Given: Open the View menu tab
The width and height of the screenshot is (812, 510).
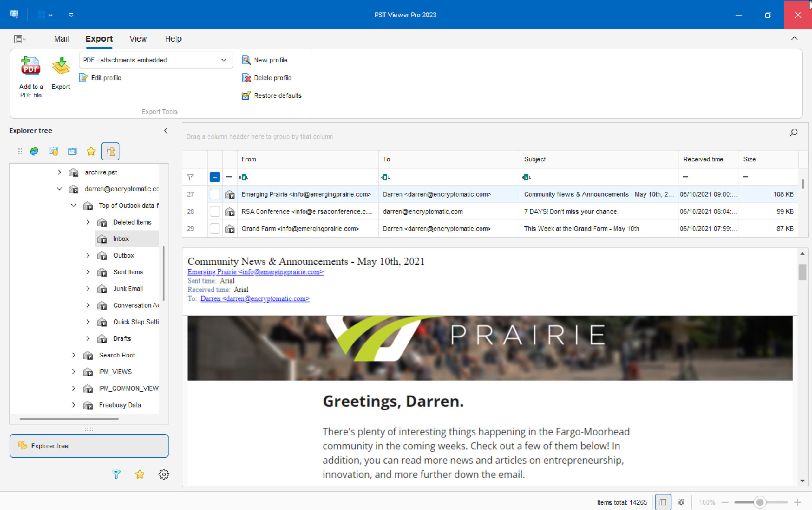Looking at the screenshot, I should point(137,39).
